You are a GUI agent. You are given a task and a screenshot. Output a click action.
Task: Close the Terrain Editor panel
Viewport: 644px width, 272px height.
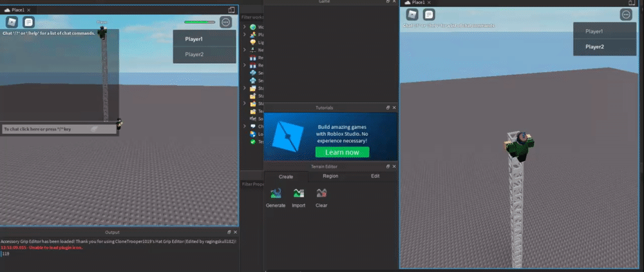(x=394, y=166)
